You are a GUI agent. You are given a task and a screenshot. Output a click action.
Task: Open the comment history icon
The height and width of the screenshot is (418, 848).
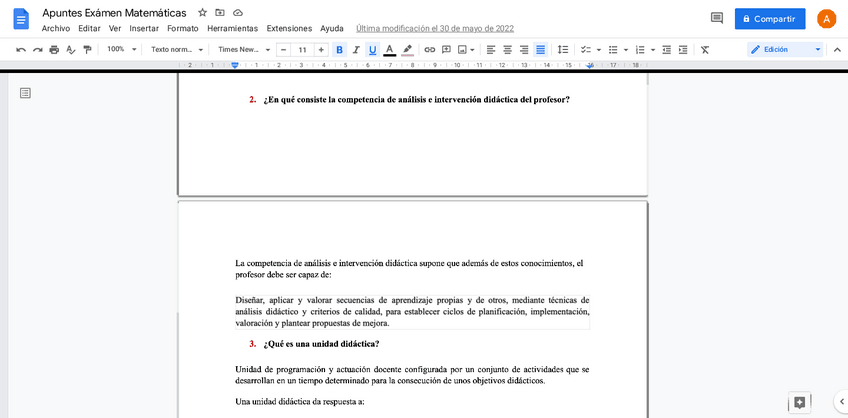pyautogui.click(x=716, y=18)
